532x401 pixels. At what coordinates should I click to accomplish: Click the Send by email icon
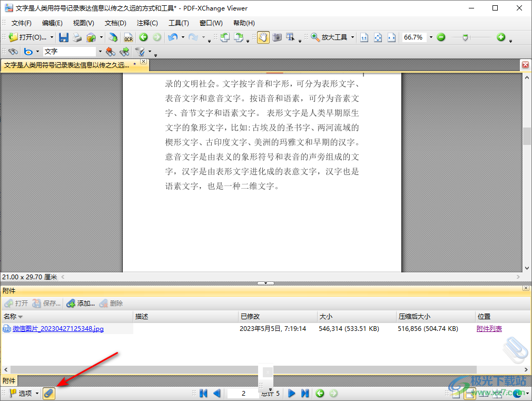click(x=91, y=37)
